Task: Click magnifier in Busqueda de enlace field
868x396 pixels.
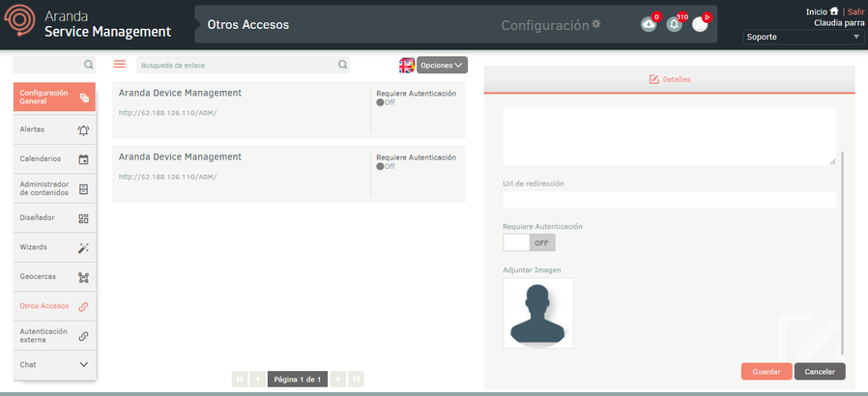Action: pos(343,65)
